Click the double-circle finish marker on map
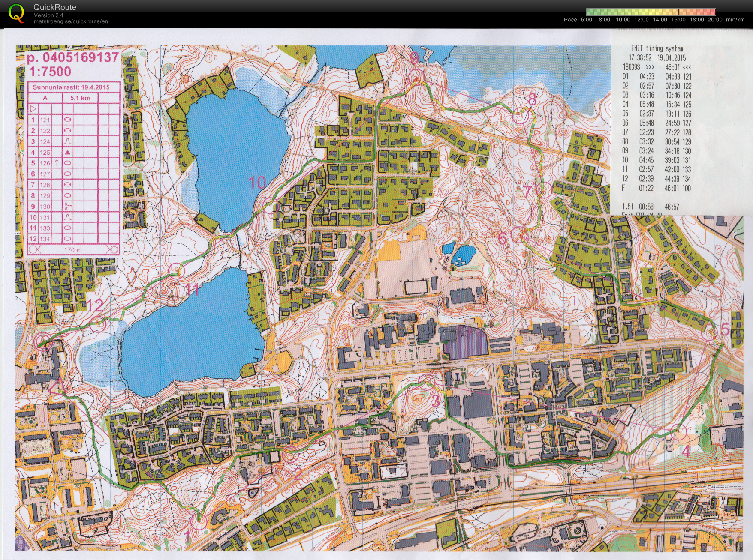This screenshot has height=560, width=753. [44, 341]
